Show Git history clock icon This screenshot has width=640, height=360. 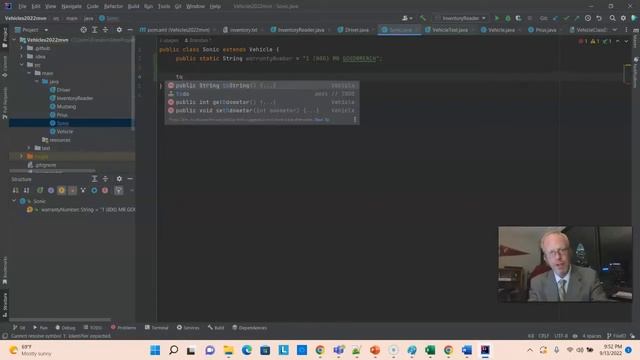588,18
